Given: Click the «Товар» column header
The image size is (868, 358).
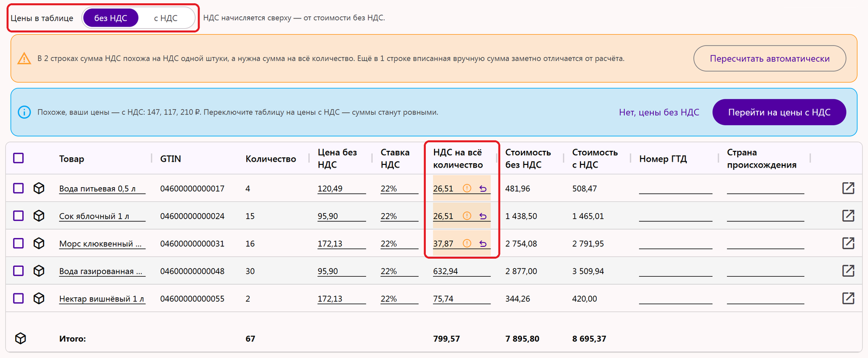Looking at the screenshot, I should (72, 159).
